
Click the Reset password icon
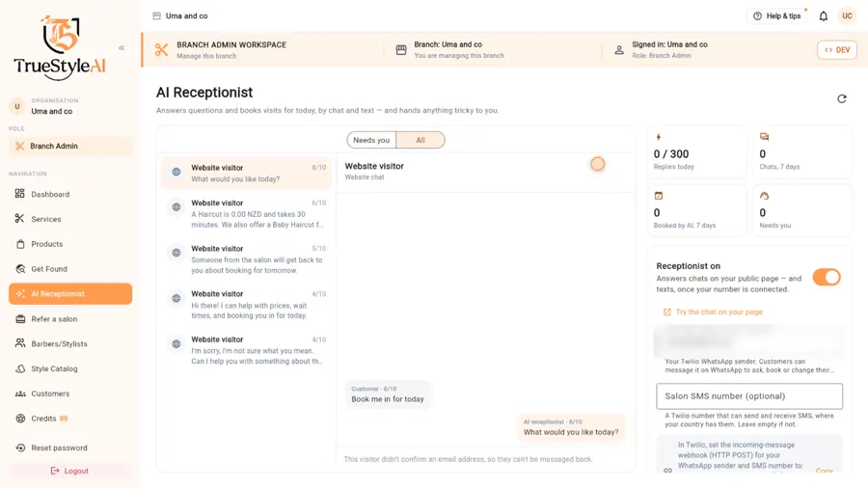click(20, 447)
